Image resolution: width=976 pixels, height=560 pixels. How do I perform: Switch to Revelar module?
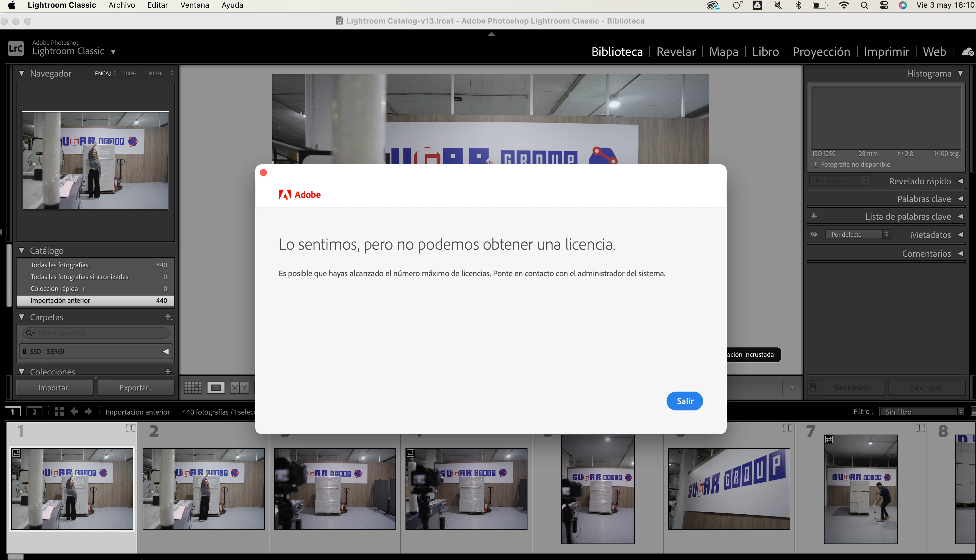point(676,52)
